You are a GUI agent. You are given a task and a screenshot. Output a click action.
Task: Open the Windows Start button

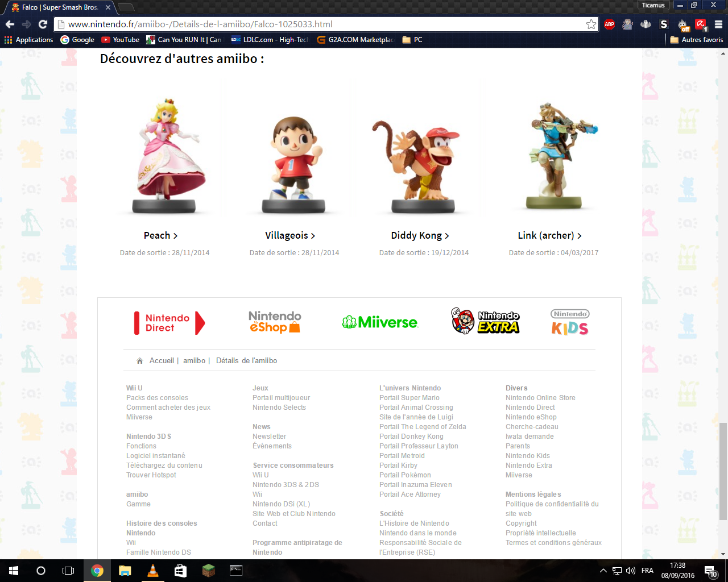point(14,571)
